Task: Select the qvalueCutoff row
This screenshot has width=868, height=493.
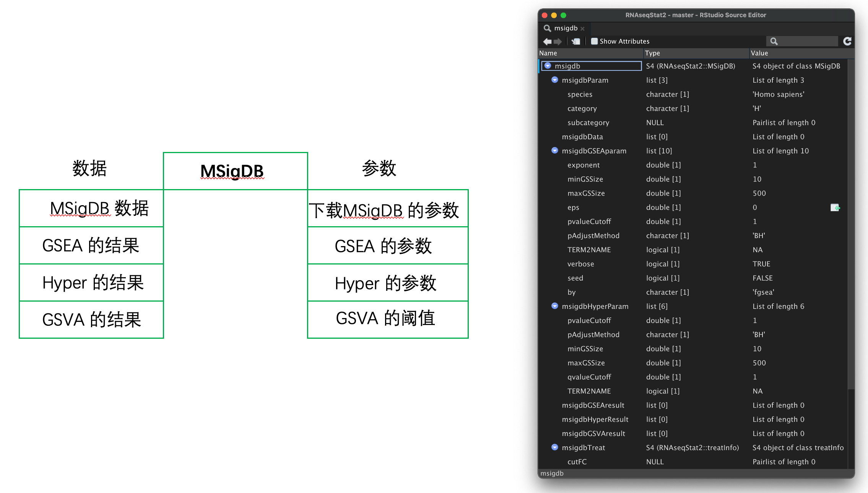Action: (x=693, y=377)
